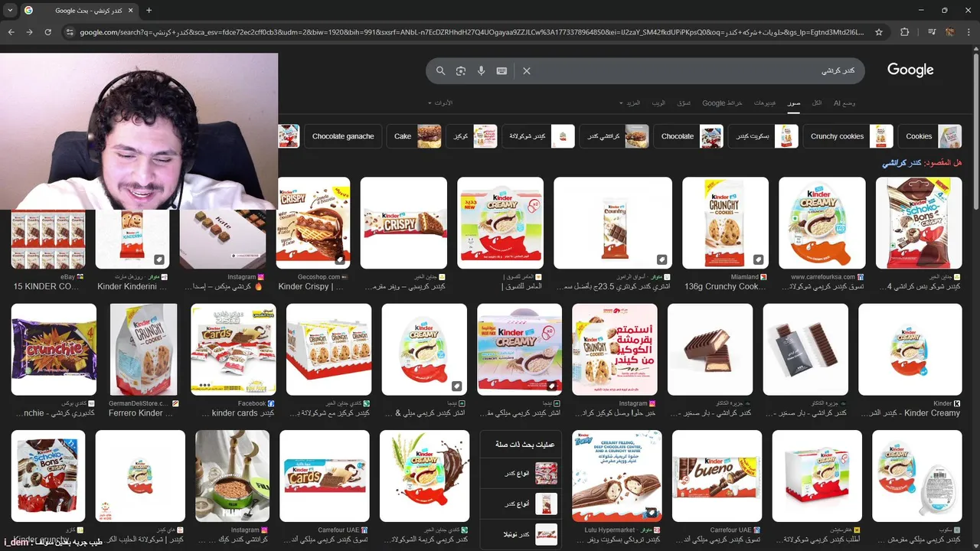Open the Chrome extensions puzzle icon
Viewport: 980px width, 551px height.
click(905, 32)
